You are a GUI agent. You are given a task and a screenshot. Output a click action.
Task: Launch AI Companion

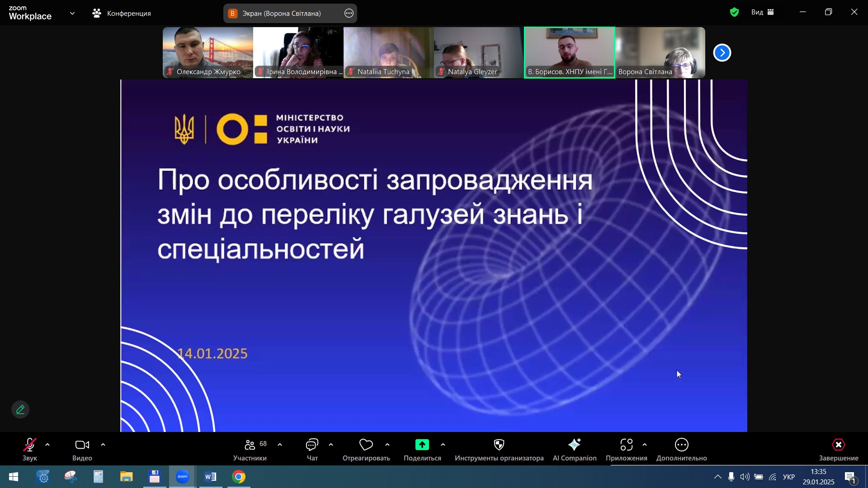[x=575, y=449]
